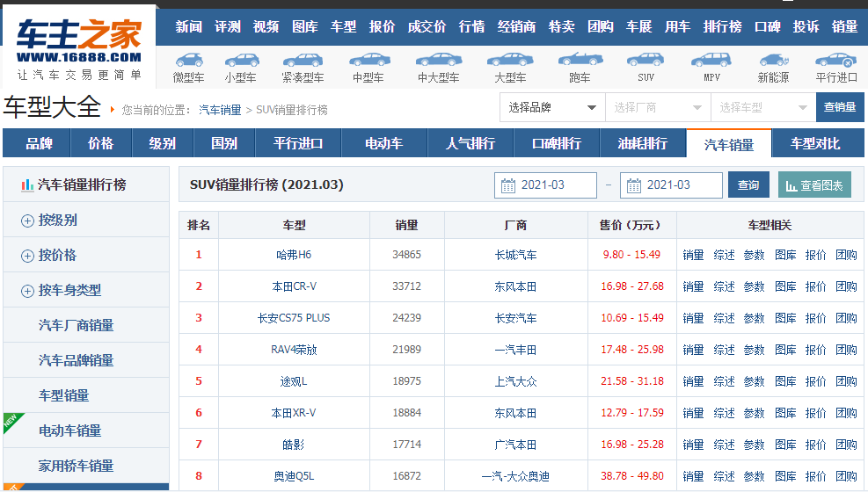This screenshot has width=868, height=492.
Task: Click the 新能源 vehicle icon
Action: [774, 59]
